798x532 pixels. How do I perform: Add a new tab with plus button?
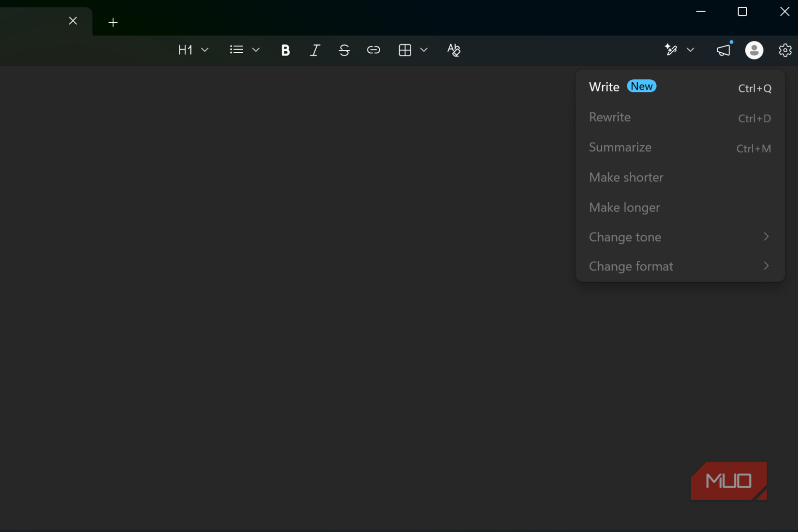(x=113, y=22)
